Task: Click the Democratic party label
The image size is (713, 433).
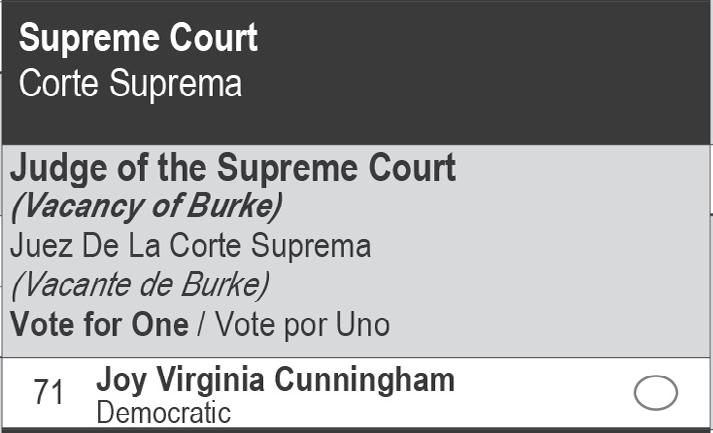Action: pyautogui.click(x=163, y=413)
